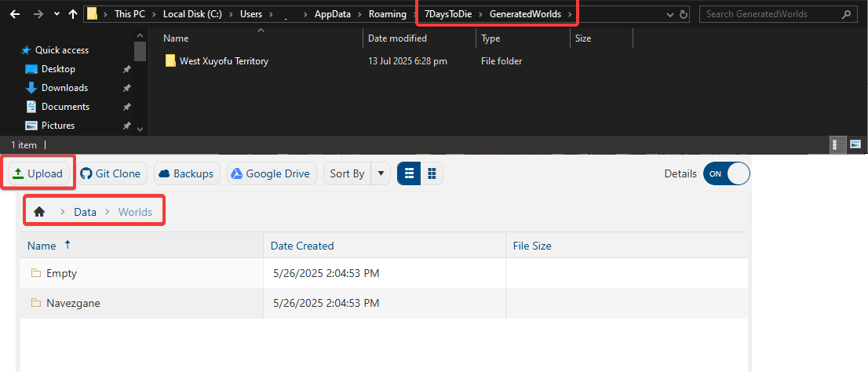Click the Local Disk (C:) breadcrumb

click(192, 14)
